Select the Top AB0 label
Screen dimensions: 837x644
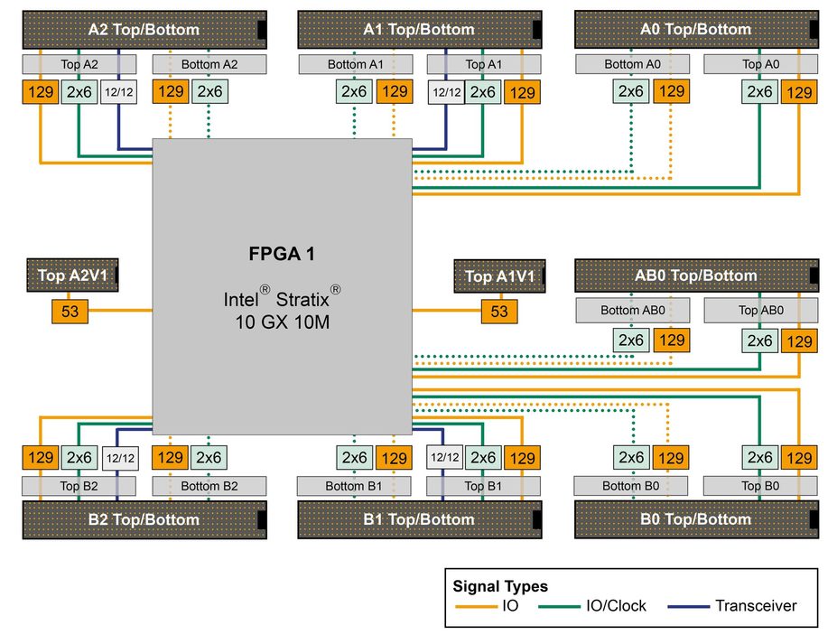760,310
